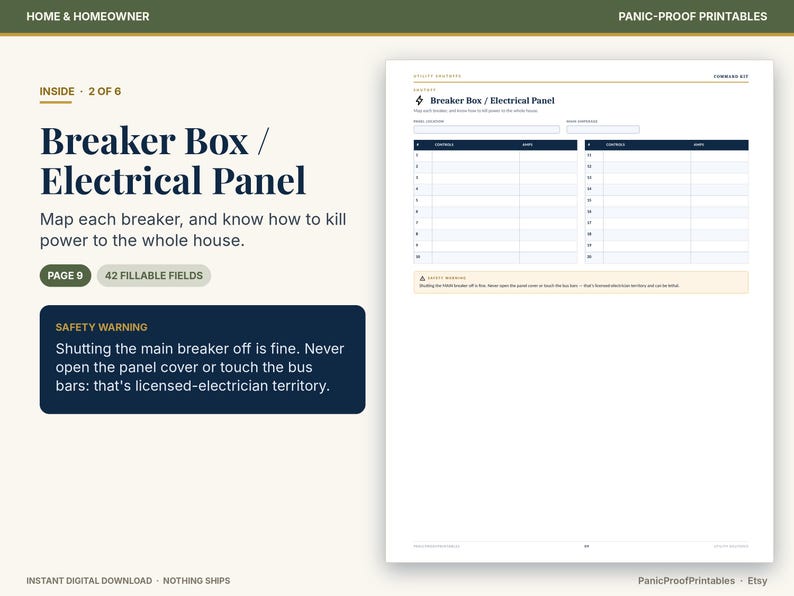Click the Amps cell in breaker row 3

point(548,178)
